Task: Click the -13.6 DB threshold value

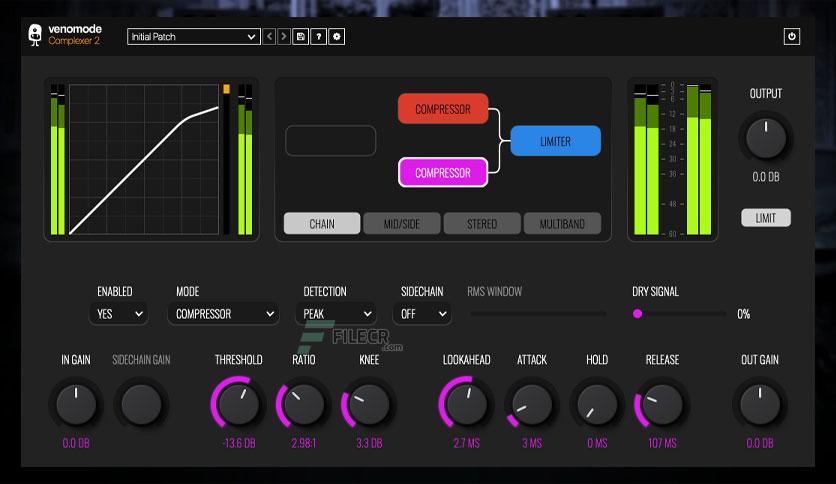Action: (239, 443)
